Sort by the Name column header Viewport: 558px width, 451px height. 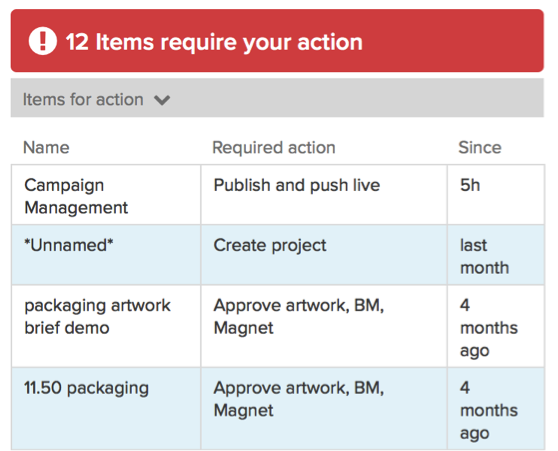pyautogui.click(x=46, y=147)
